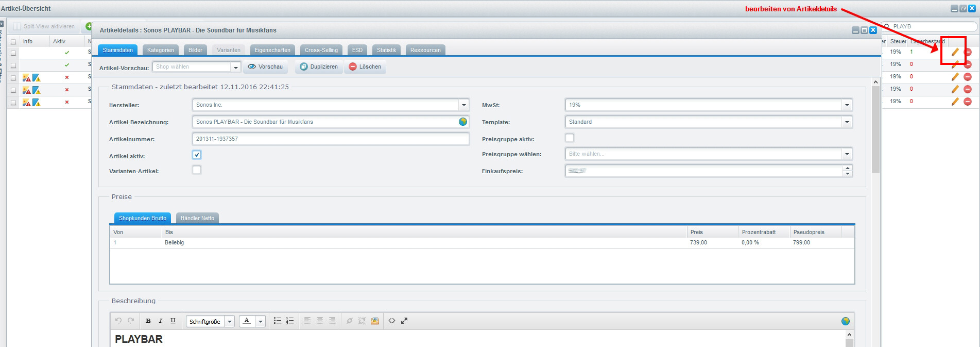Go to the Statistik tab
The image size is (980, 347).
click(x=386, y=50)
